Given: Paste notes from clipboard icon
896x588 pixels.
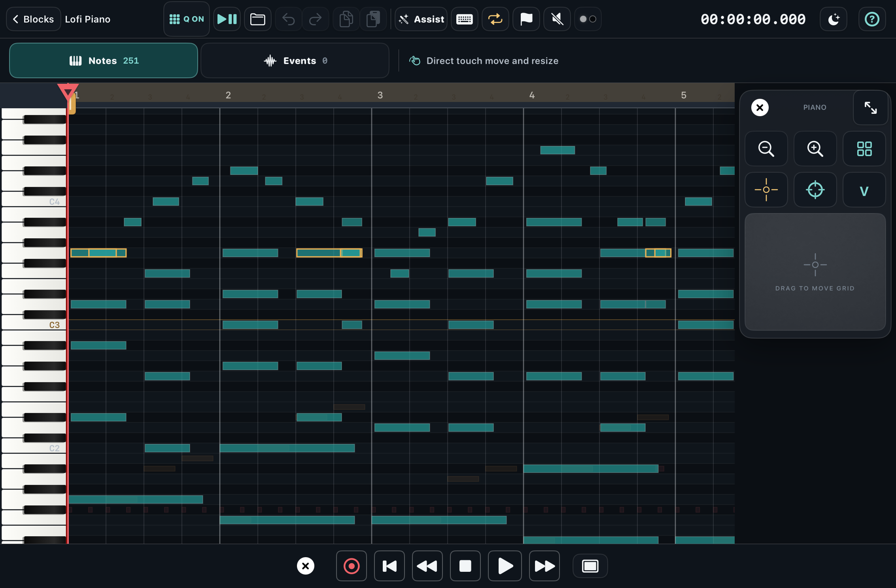Looking at the screenshot, I should tap(373, 19).
